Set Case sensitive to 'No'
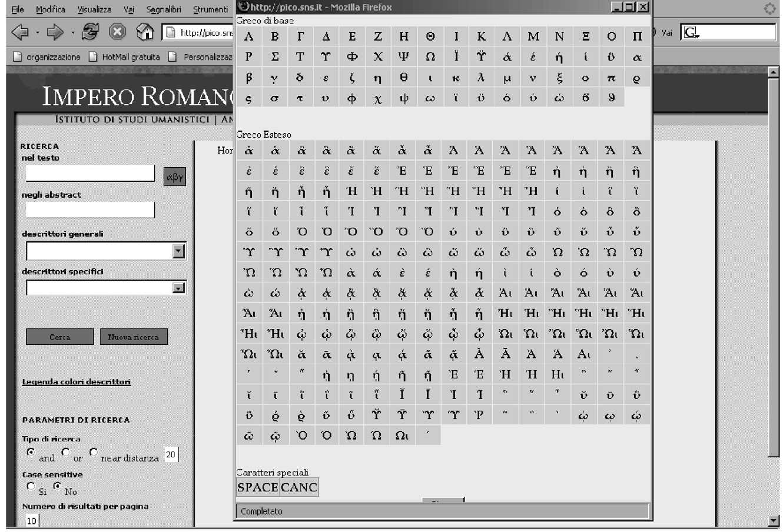The width and height of the screenshot is (783, 532). point(57,486)
